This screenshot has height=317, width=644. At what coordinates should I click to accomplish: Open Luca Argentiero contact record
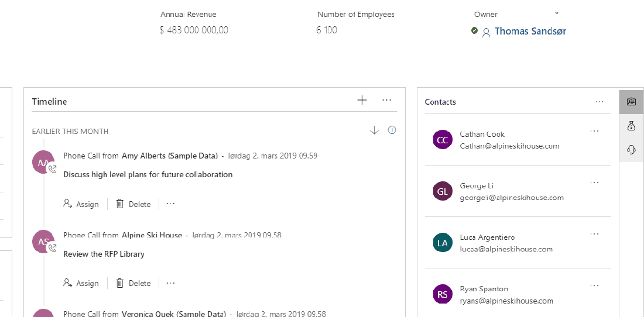pyautogui.click(x=487, y=237)
